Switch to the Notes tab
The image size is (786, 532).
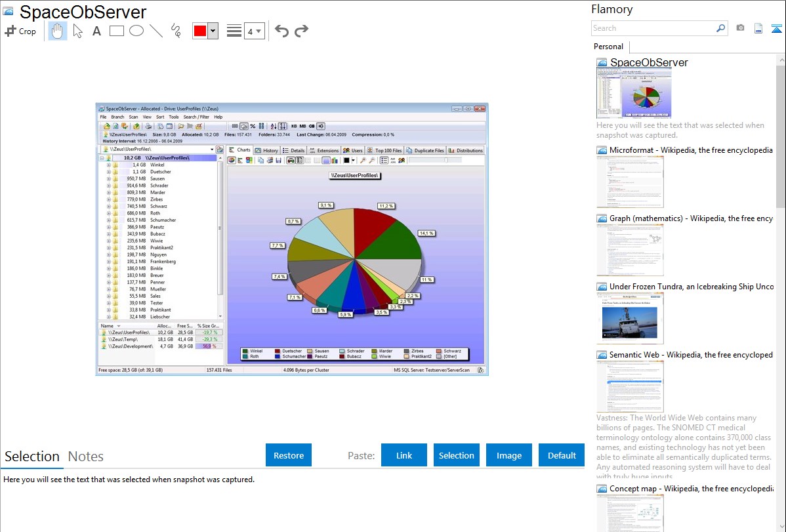click(x=86, y=457)
